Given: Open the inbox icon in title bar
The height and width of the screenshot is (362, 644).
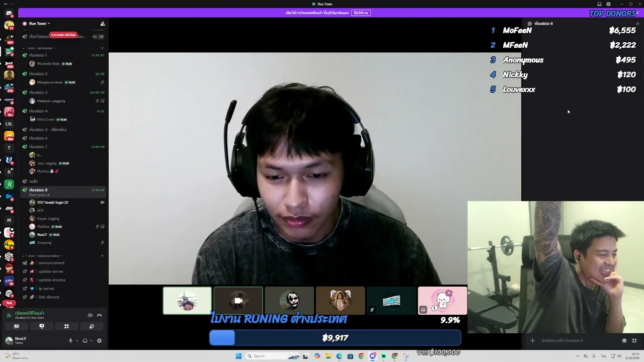Looking at the screenshot, I should coord(599,4).
